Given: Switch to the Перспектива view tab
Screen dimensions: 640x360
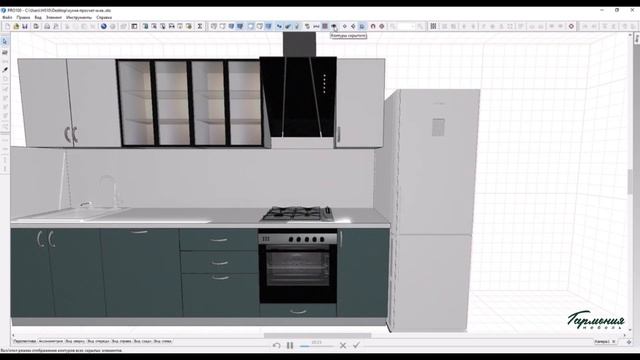Looking at the screenshot, I should click(25, 341).
